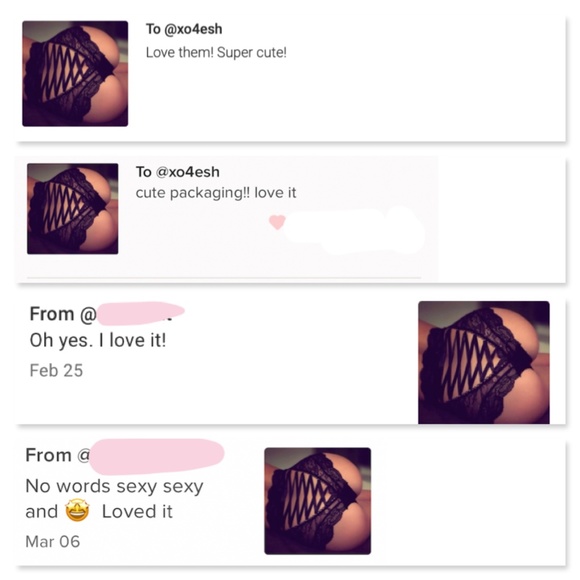
Task: Click the white redacted area beside heart
Action: (355, 229)
